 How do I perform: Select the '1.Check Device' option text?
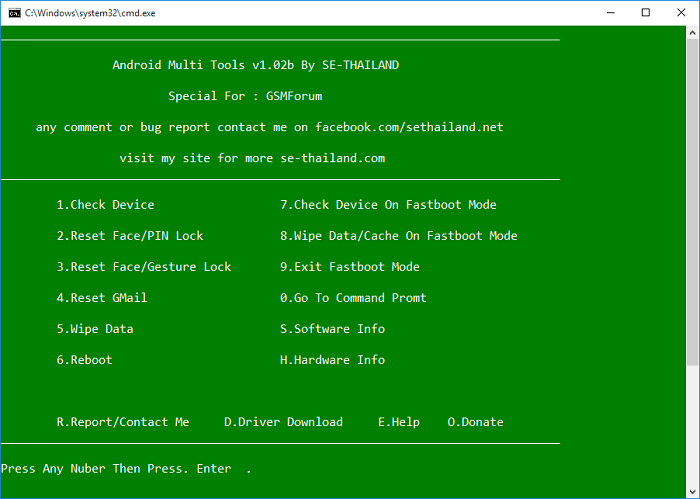(105, 205)
